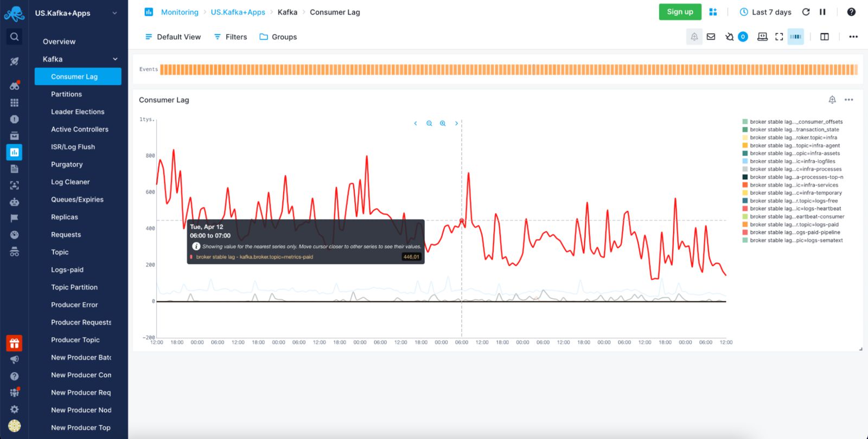Open Consumer Lag chart options menu
The width and height of the screenshot is (868, 439).
click(849, 100)
